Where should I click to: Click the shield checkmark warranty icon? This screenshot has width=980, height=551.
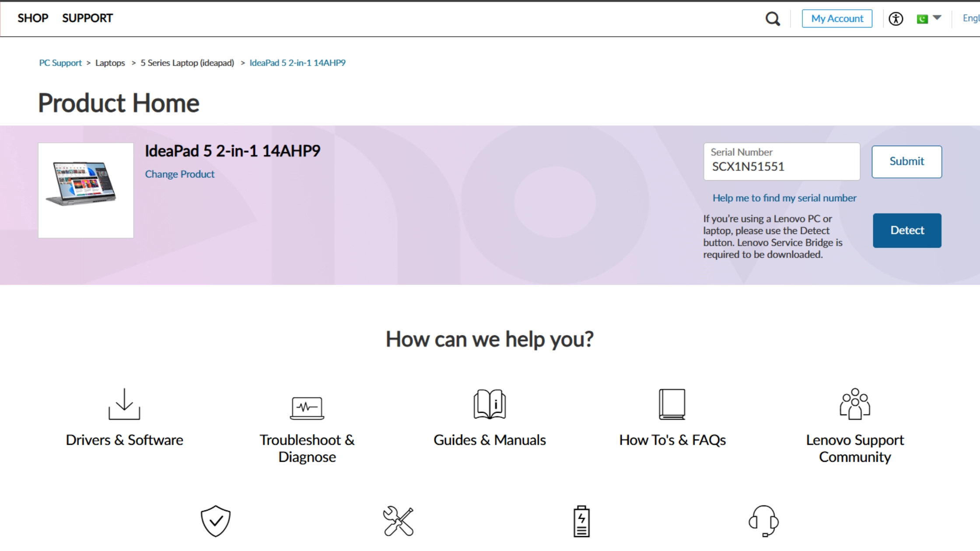[215, 521]
